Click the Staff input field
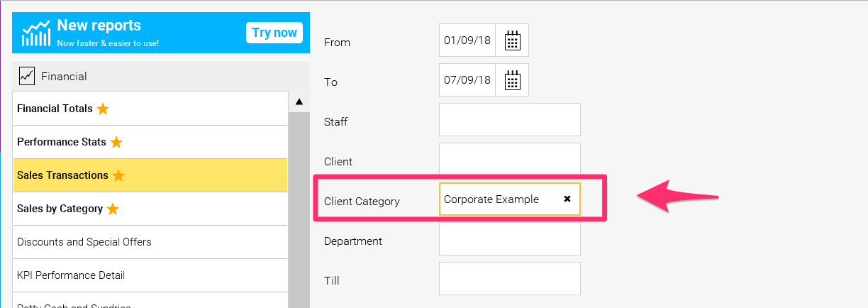The height and width of the screenshot is (308, 868). click(x=510, y=119)
